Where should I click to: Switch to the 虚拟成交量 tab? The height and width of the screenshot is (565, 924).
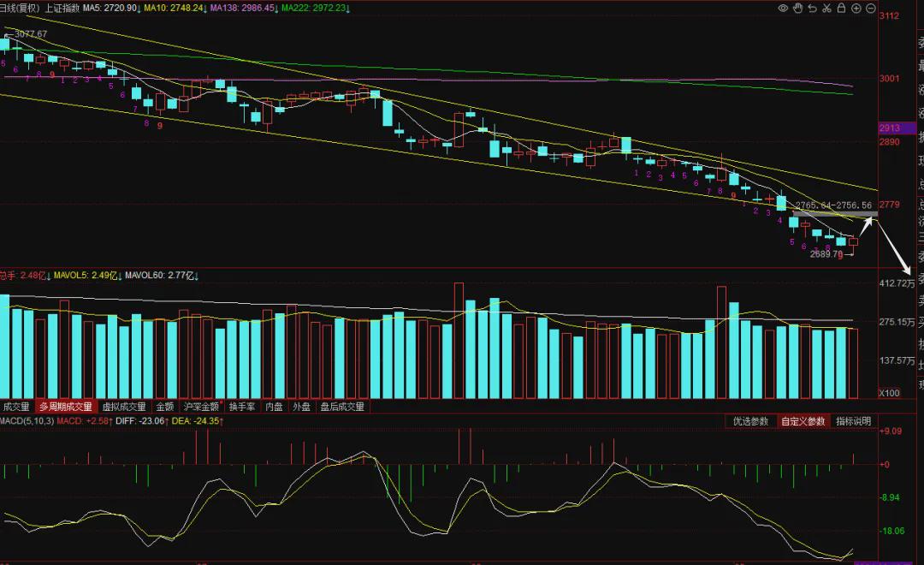pyautogui.click(x=124, y=407)
